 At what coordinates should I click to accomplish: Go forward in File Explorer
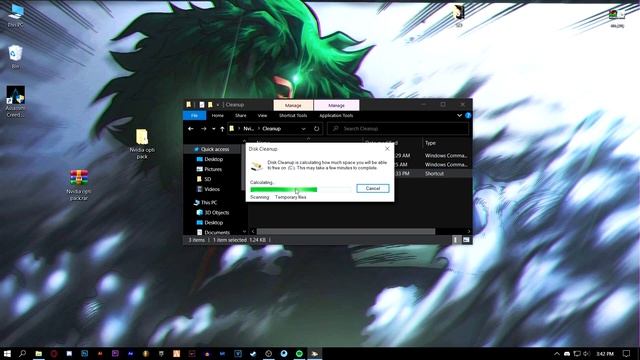coord(203,129)
